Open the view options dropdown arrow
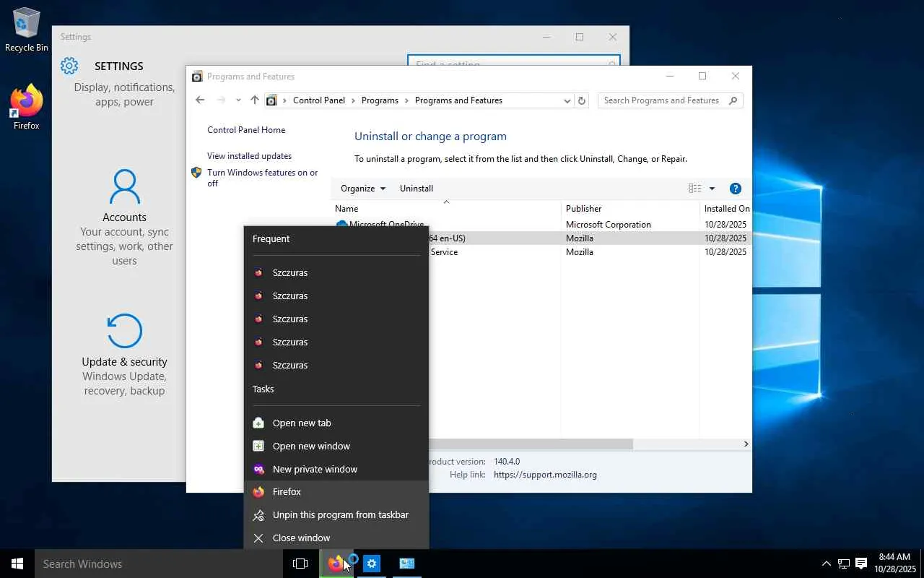Viewport: 924px width, 578px height. click(x=712, y=189)
